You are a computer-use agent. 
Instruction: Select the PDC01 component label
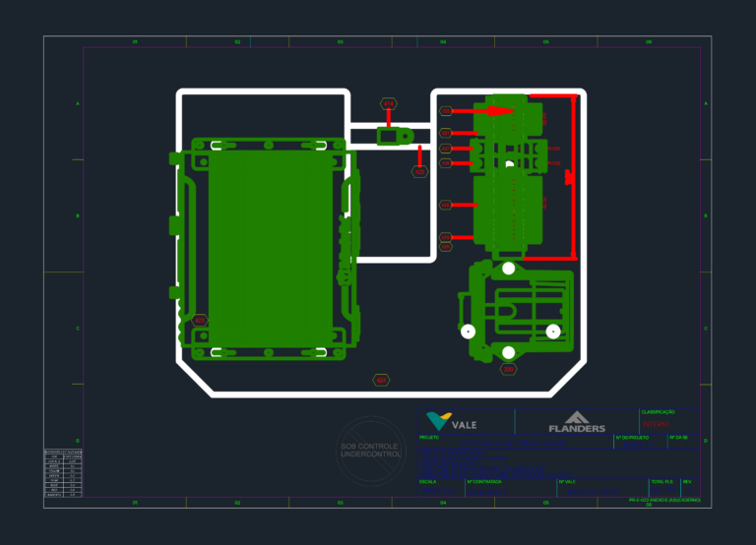[x=554, y=149]
